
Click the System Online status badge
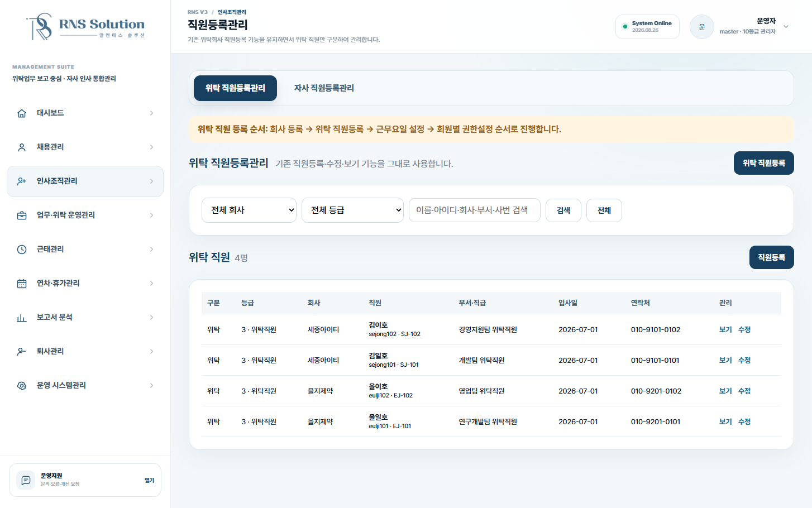click(x=647, y=27)
